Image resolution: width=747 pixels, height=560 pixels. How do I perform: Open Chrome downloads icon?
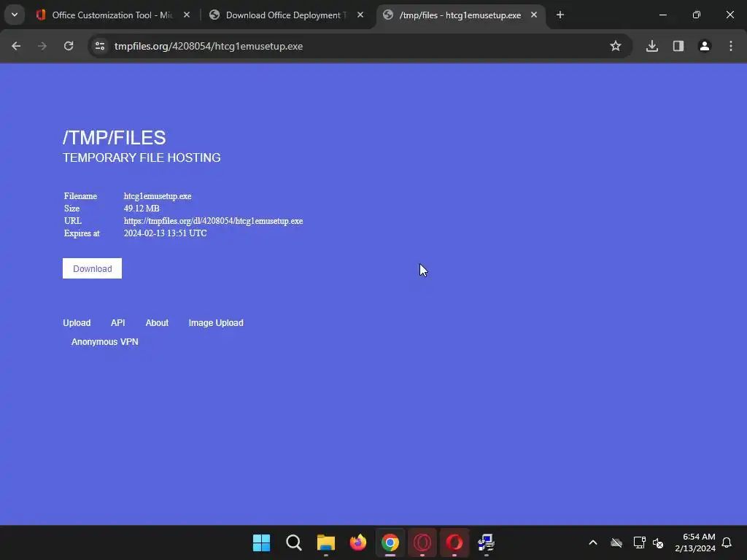(x=652, y=46)
